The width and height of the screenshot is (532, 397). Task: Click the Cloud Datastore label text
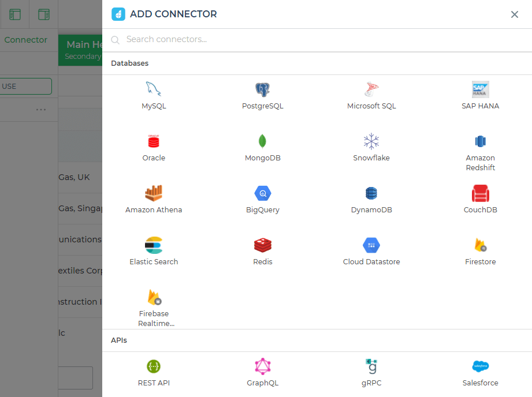(x=371, y=262)
